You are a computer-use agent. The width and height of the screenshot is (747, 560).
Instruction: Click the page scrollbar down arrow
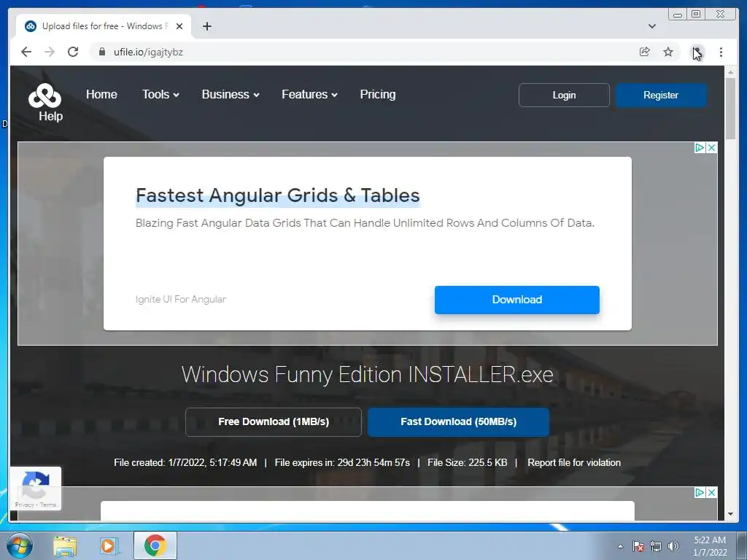[730, 514]
